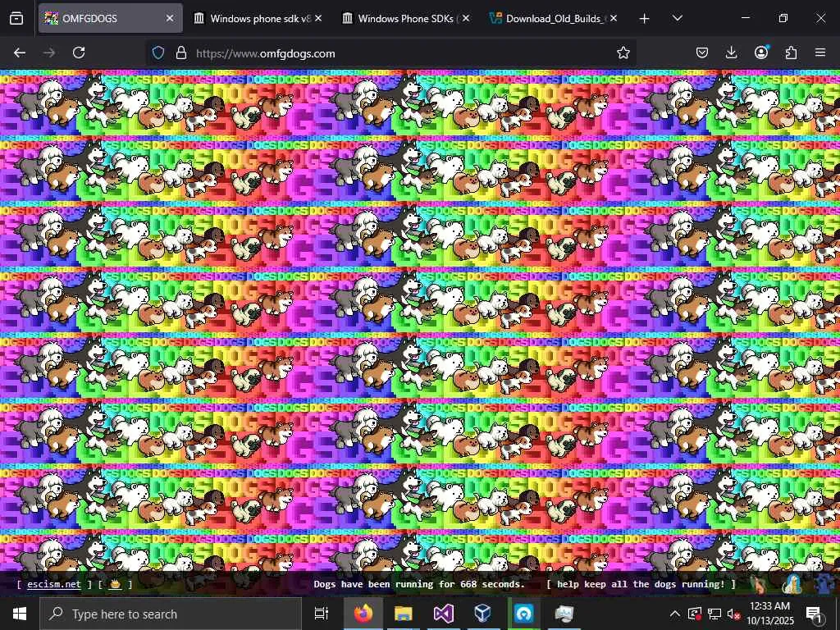Reload the current page
Viewport: 840px width, 630px height.
pos(79,52)
